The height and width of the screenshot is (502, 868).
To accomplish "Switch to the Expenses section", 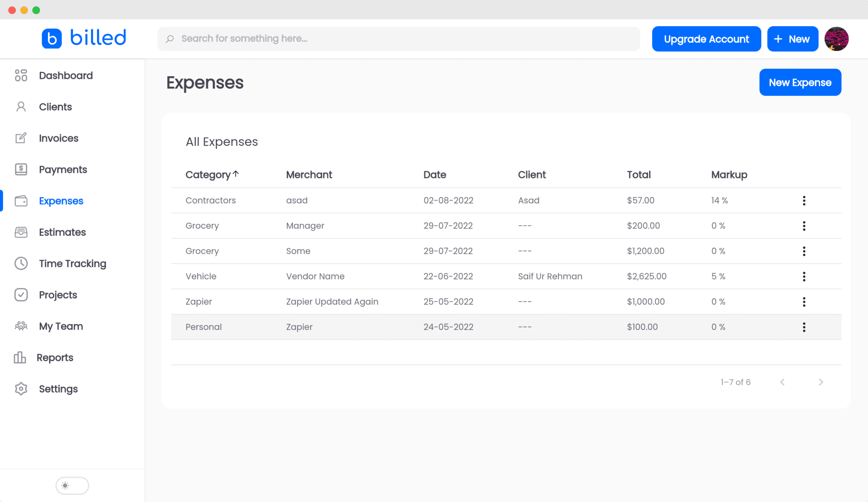I will 61,200.
